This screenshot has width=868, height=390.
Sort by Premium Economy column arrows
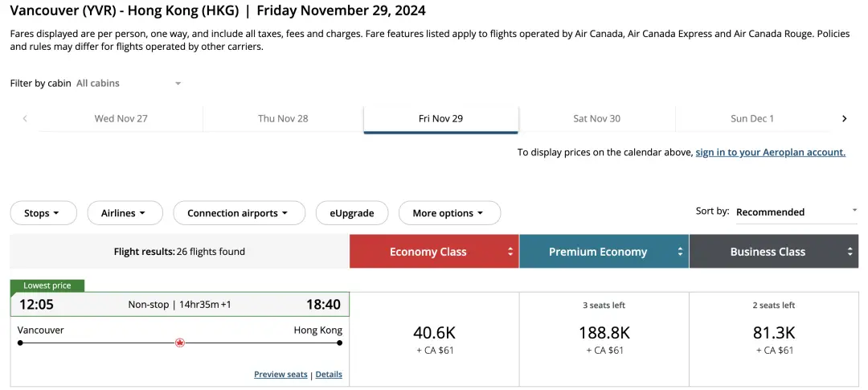[x=680, y=252]
